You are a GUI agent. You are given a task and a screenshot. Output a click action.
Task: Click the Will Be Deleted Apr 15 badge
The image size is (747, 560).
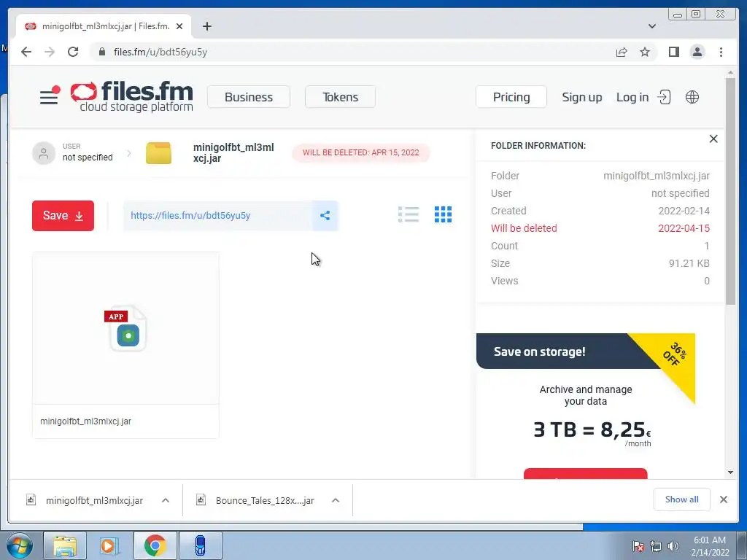point(360,153)
